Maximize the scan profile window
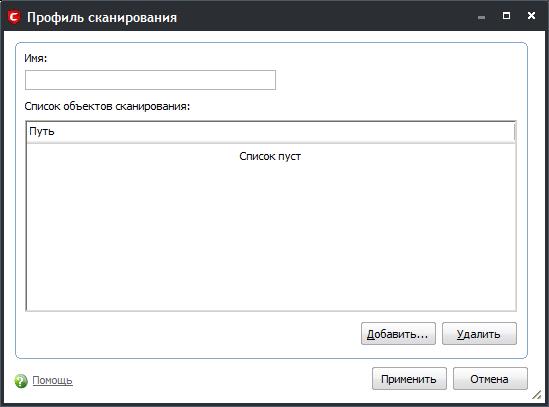Viewport: 549px width, 407px height. 506,16
